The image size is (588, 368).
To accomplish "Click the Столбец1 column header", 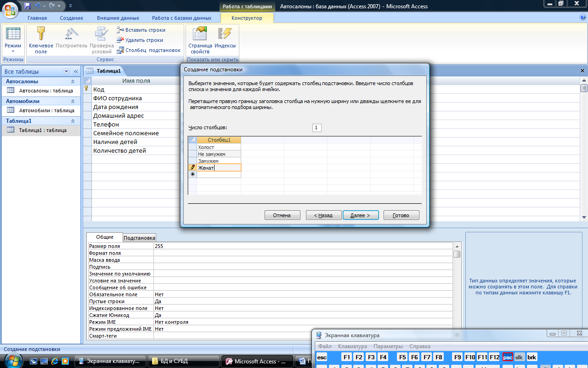I will pyautogui.click(x=219, y=140).
